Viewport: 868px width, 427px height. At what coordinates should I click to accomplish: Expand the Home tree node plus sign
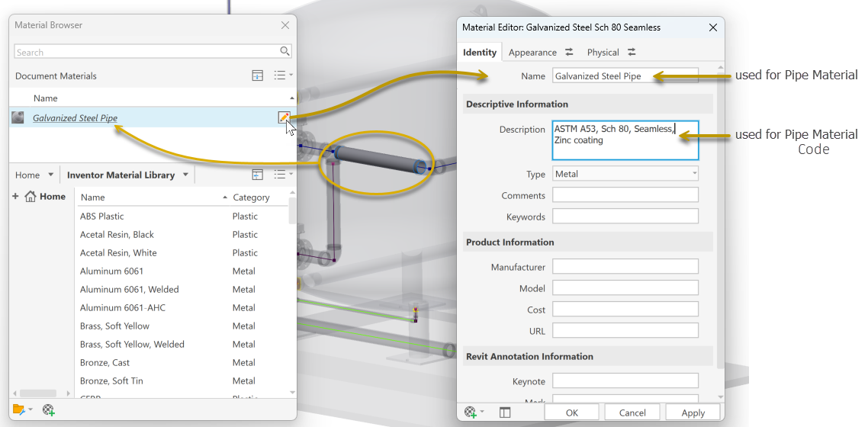15,196
